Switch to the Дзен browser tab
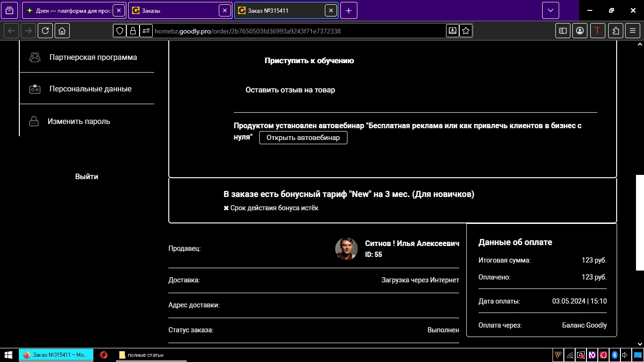The image size is (644, 362). pos(68,10)
